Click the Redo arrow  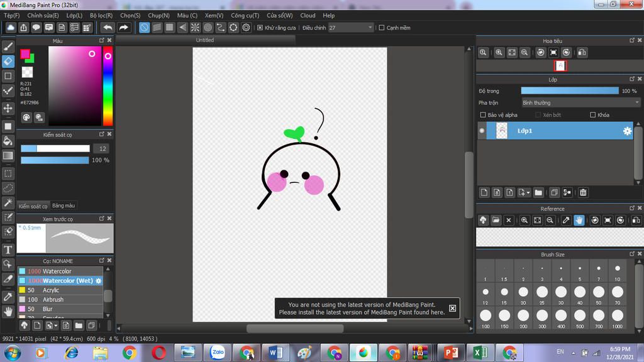[123, 28]
